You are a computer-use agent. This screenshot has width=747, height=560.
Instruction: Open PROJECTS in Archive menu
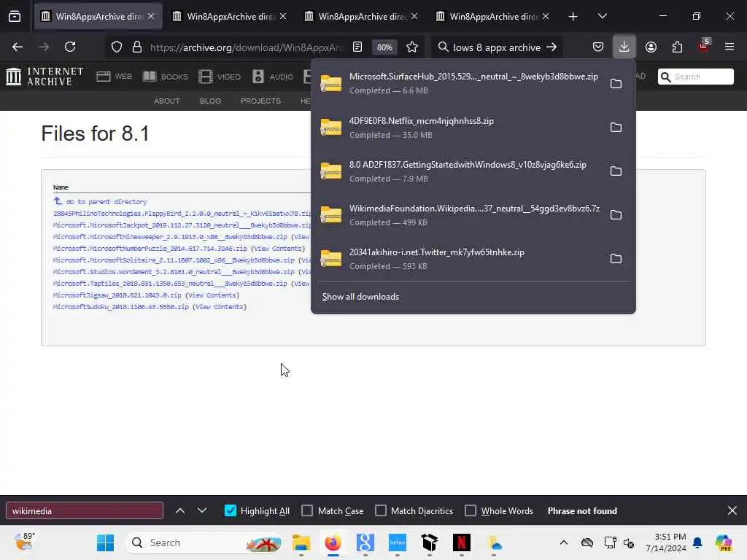260,101
